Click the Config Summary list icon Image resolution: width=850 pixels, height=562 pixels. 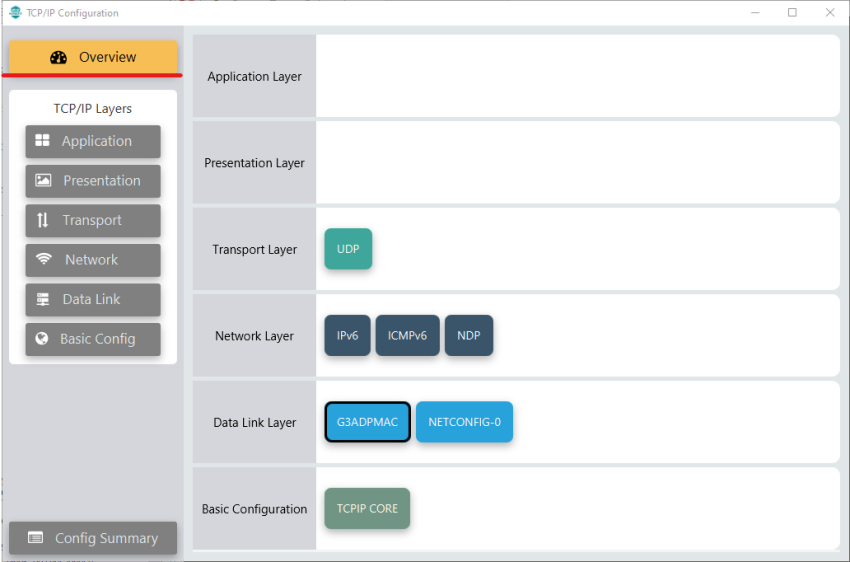point(36,538)
